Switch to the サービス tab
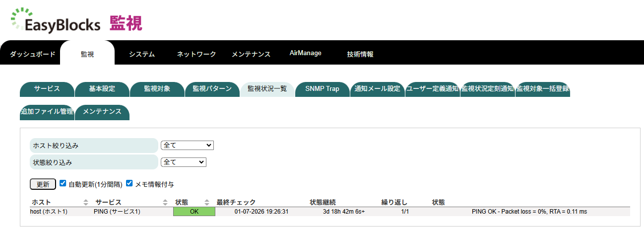 [47, 89]
